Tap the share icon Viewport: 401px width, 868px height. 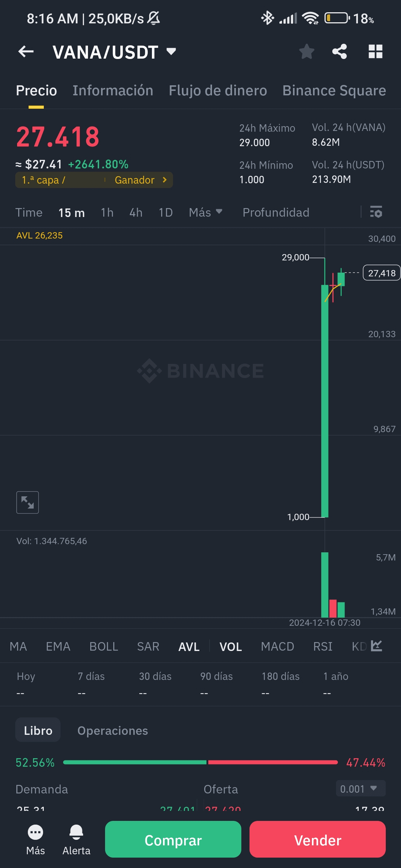coord(339,52)
